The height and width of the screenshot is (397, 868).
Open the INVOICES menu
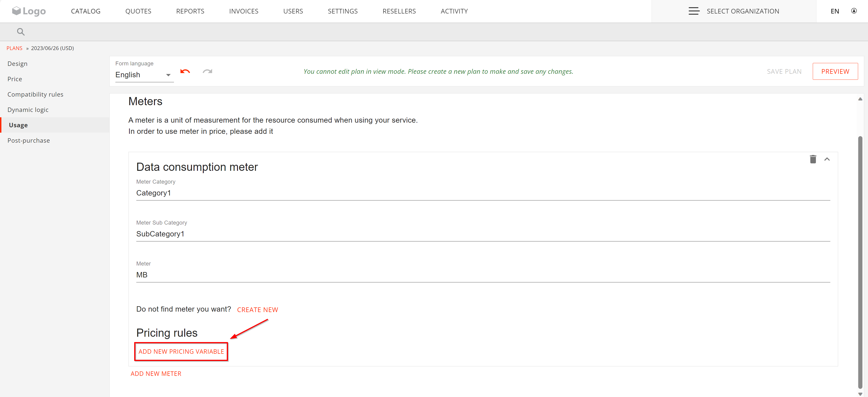click(244, 11)
